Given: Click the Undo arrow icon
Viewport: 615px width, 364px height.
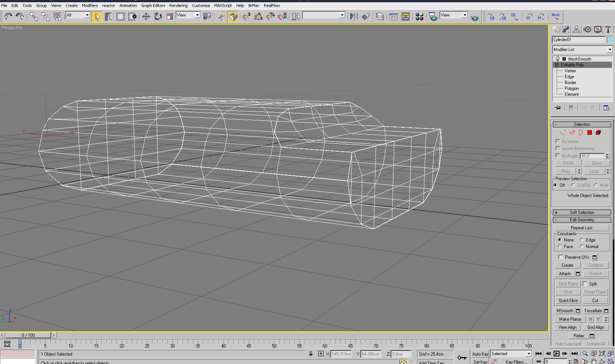Looking at the screenshot, I should [8, 16].
